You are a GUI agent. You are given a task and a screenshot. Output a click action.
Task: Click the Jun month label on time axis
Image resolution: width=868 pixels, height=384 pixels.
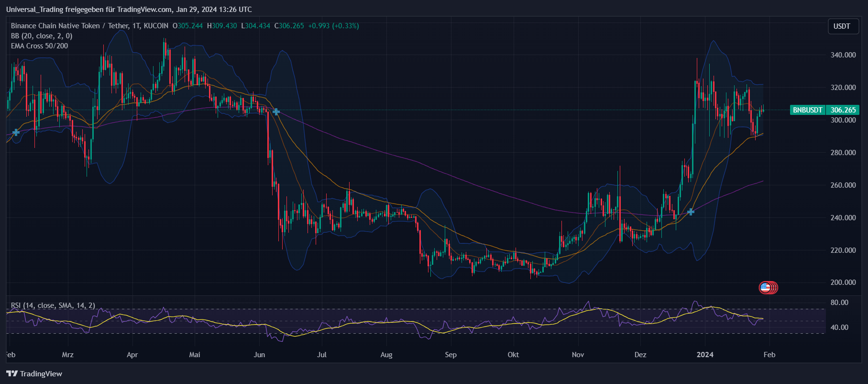click(x=259, y=355)
